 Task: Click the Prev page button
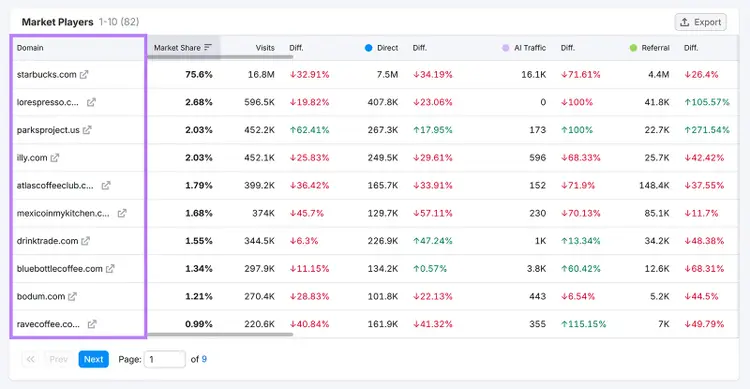click(58, 359)
